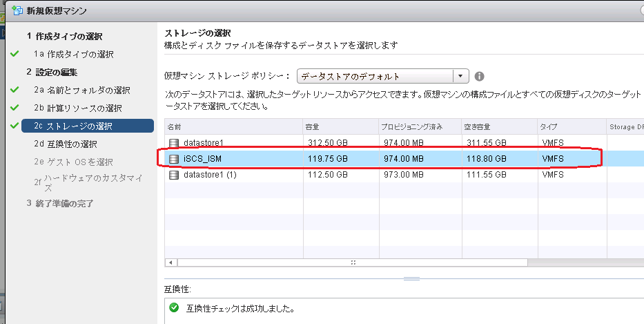
Task: Click the datastore1 (1) disk icon
Action: pyautogui.click(x=174, y=175)
